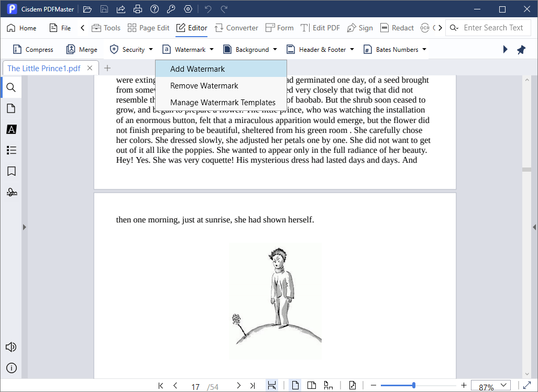This screenshot has height=392, width=538.
Task: Open the search panel in the left sidebar
Action: pos(12,87)
